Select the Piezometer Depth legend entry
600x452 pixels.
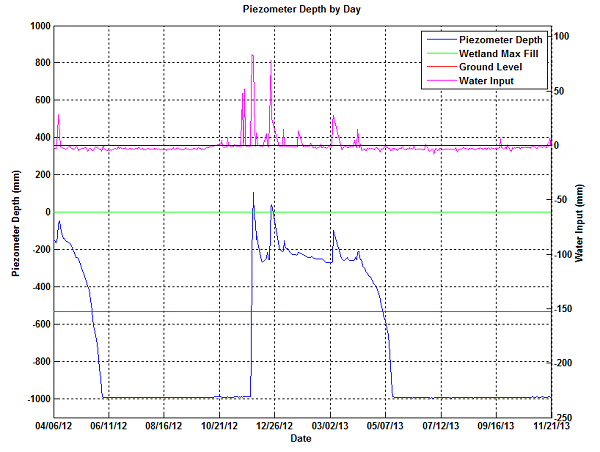[498, 39]
